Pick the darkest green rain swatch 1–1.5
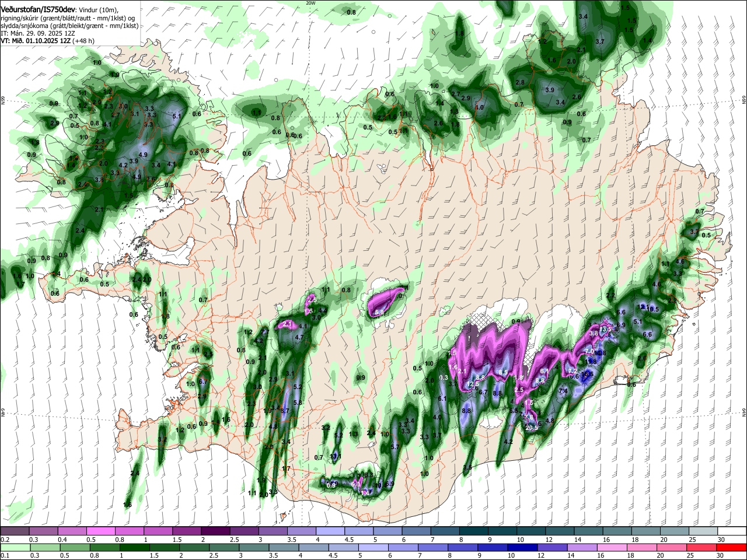The width and height of the screenshot is (747, 560). tap(134, 547)
